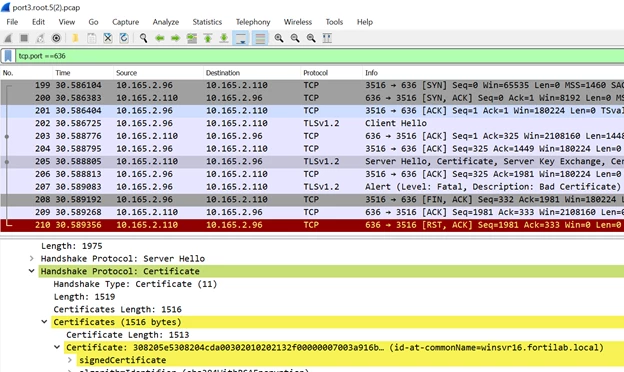Open the display filter bookmark menu
This screenshot has width=624, height=372.
tap(8, 56)
